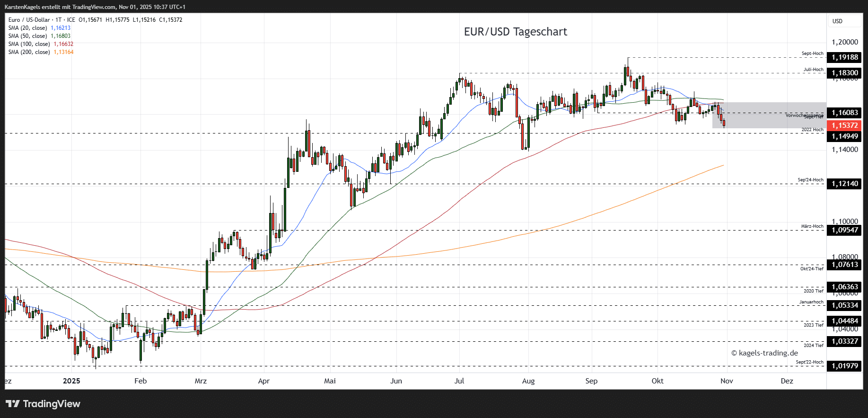Select the SMA (200, close) legend entry
The image size is (868, 418).
point(29,52)
